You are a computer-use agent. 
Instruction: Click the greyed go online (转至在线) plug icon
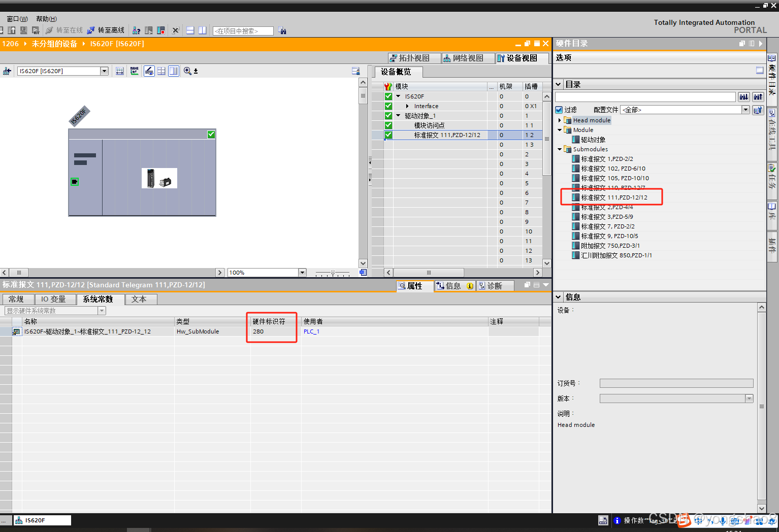(49, 30)
